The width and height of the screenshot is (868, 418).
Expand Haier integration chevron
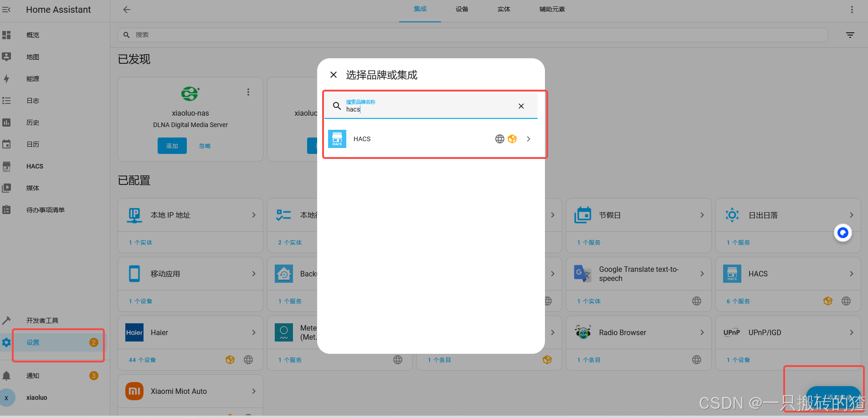click(x=254, y=332)
